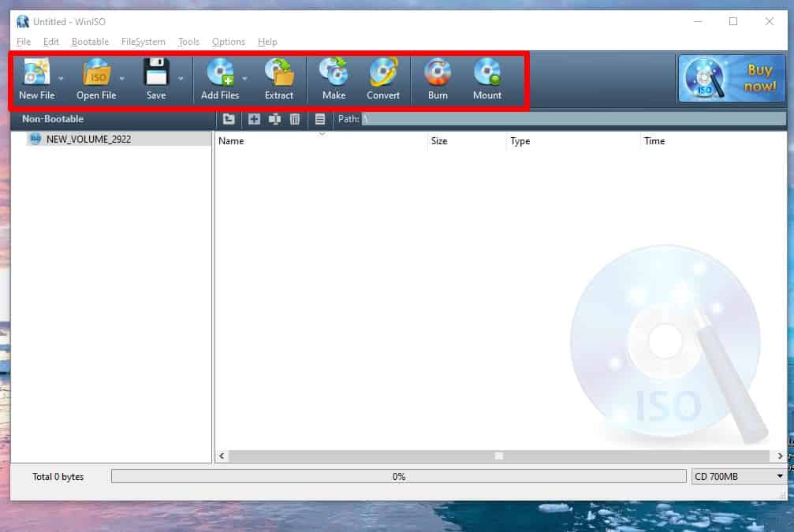Screen dimensions: 794x532
Task: Open the Tools menu
Action: tap(188, 42)
